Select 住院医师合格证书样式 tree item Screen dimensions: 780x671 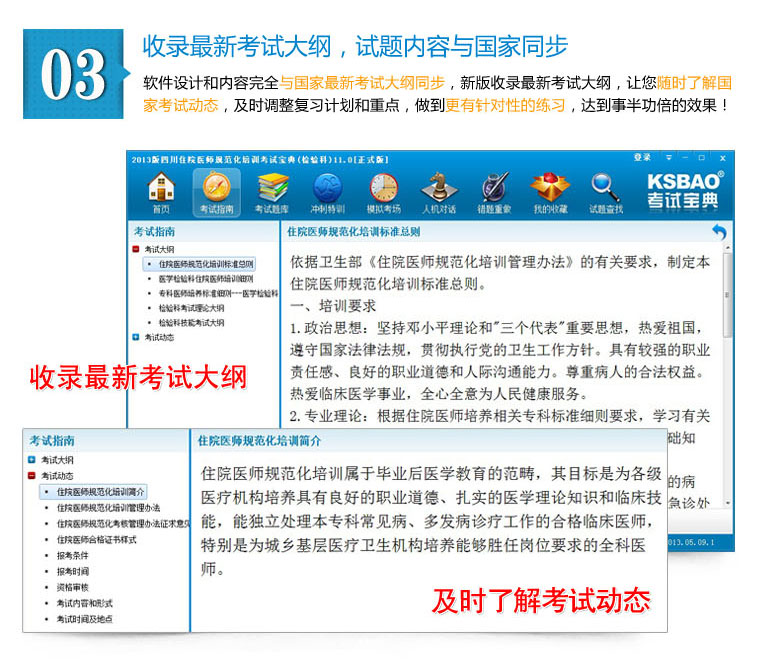pyautogui.click(x=96, y=540)
